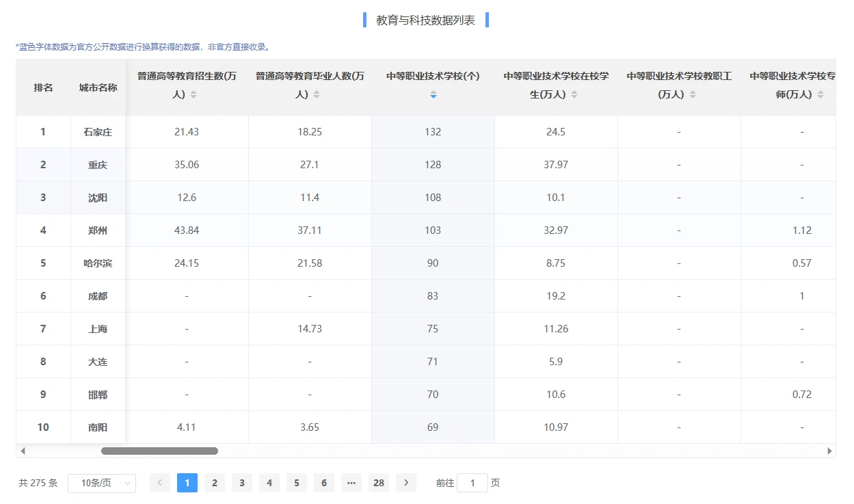Click school count 90 for 哈尔滨
The width and height of the screenshot is (854, 504).
tap(433, 263)
